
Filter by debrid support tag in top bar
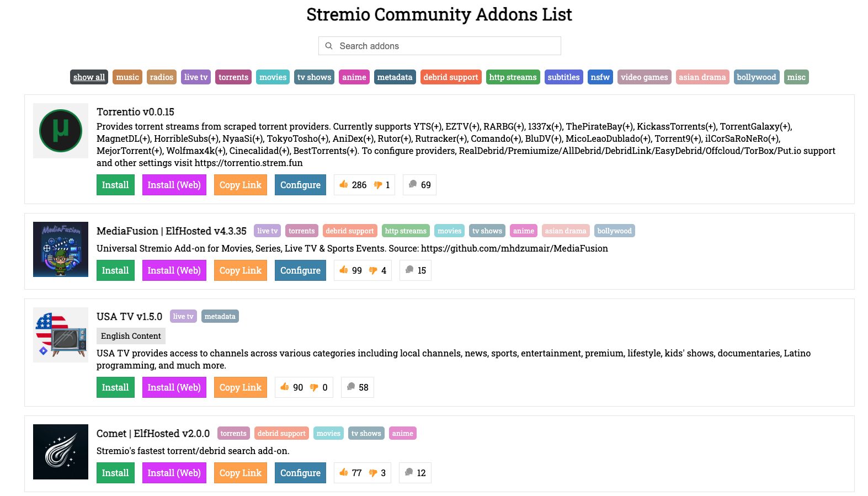pyautogui.click(x=451, y=77)
